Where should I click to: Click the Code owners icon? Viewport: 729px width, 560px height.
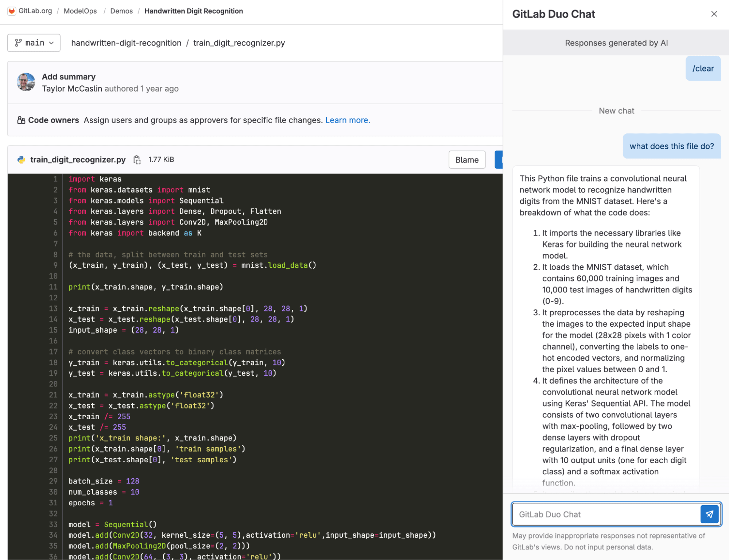pos(21,120)
